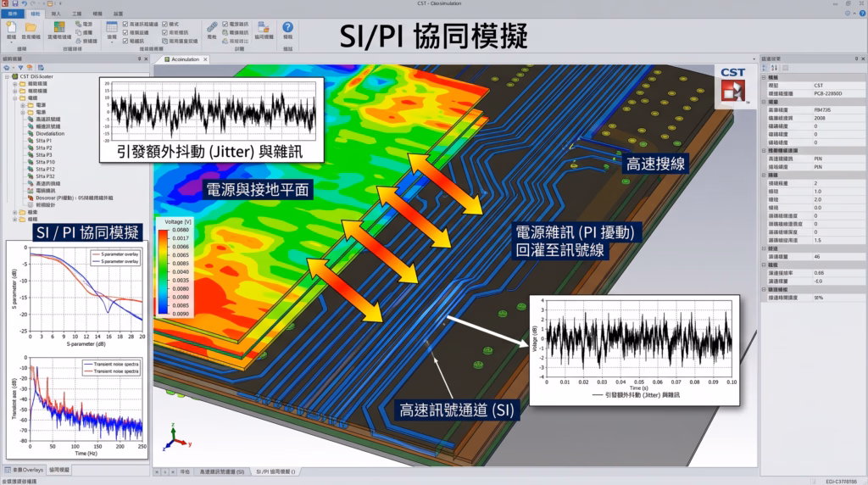The height and width of the screenshot is (485, 868).
Task: Close the left navigation tree panel
Action: click(146, 59)
